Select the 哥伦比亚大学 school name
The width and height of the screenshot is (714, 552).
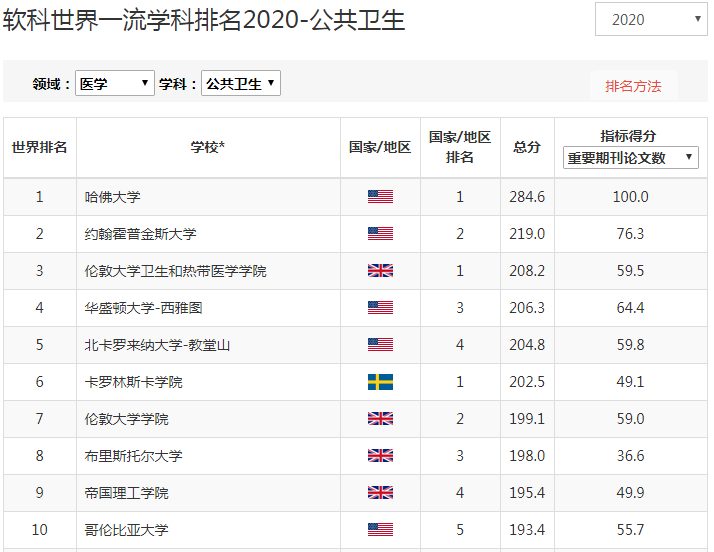point(127,530)
